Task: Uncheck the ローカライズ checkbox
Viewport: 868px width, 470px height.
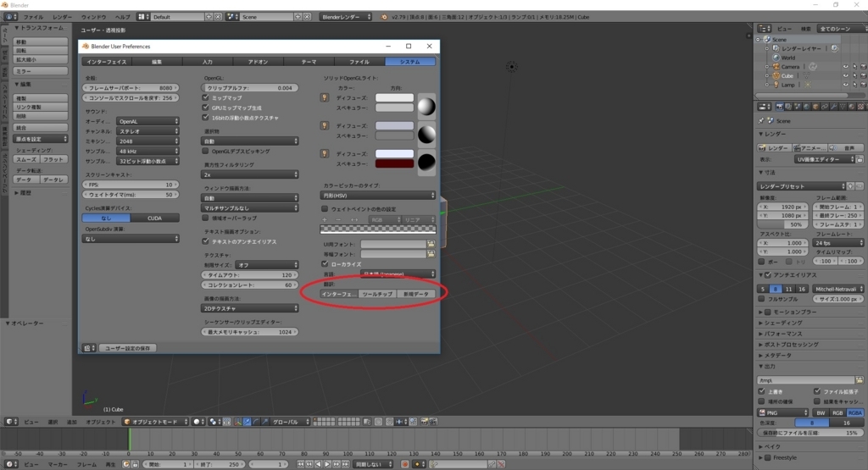Action: click(x=325, y=264)
